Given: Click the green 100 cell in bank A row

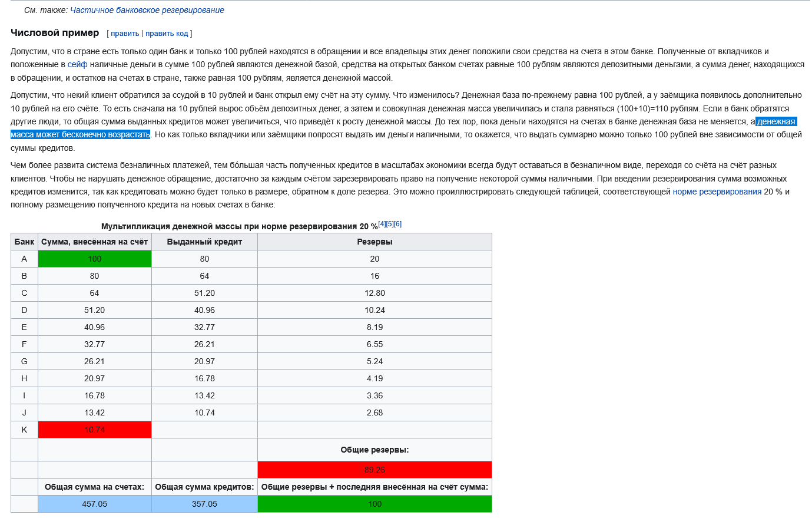Looking at the screenshot, I should pos(95,259).
